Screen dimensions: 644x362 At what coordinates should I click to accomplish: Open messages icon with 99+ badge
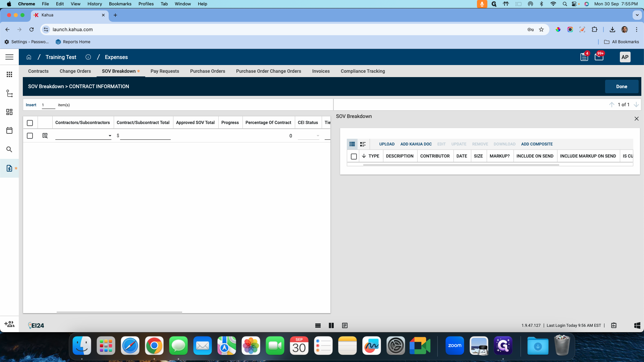599,57
